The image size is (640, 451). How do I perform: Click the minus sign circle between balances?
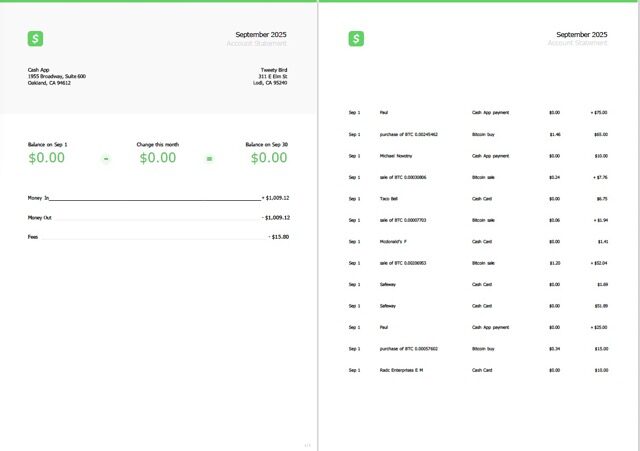pos(106,158)
